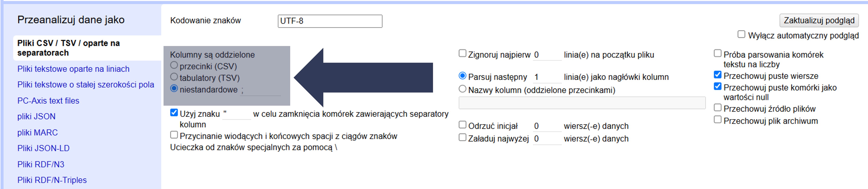Uncheck Przechowuj puste wiersze
This screenshot has height=189, width=868.
click(717, 75)
